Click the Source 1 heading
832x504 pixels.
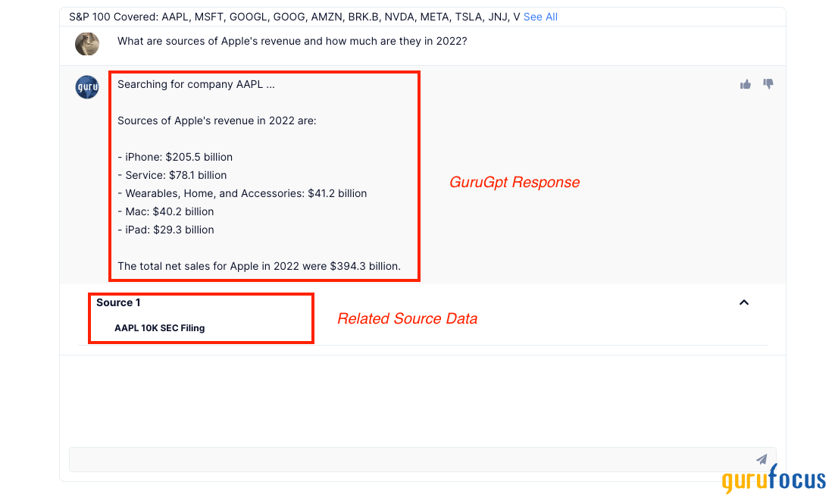click(x=118, y=302)
